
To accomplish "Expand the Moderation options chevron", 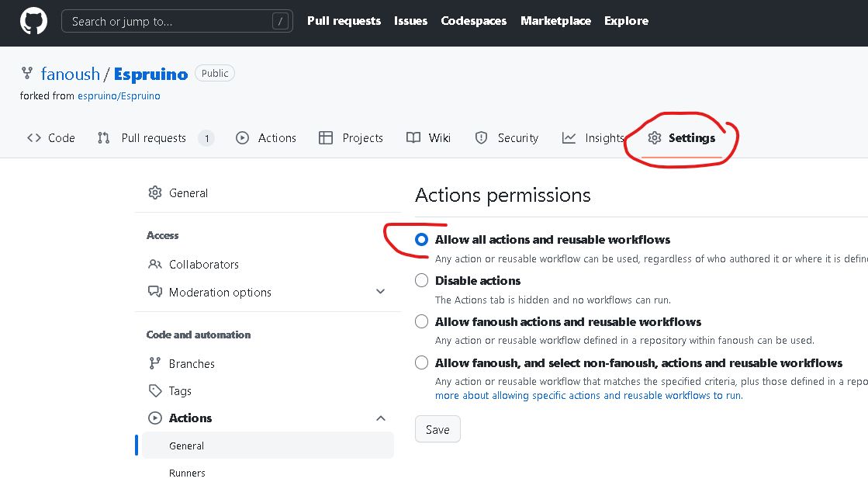I will pyautogui.click(x=380, y=291).
